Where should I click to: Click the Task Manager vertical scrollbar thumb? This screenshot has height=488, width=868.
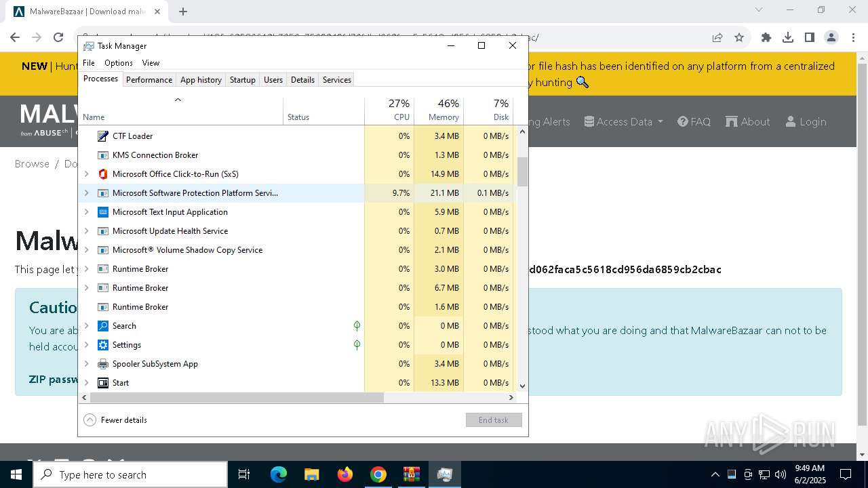point(522,171)
